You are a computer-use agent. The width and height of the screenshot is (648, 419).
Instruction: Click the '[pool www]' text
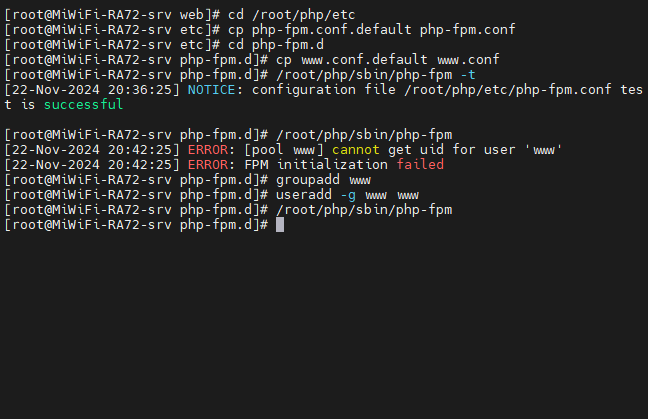click(x=284, y=150)
